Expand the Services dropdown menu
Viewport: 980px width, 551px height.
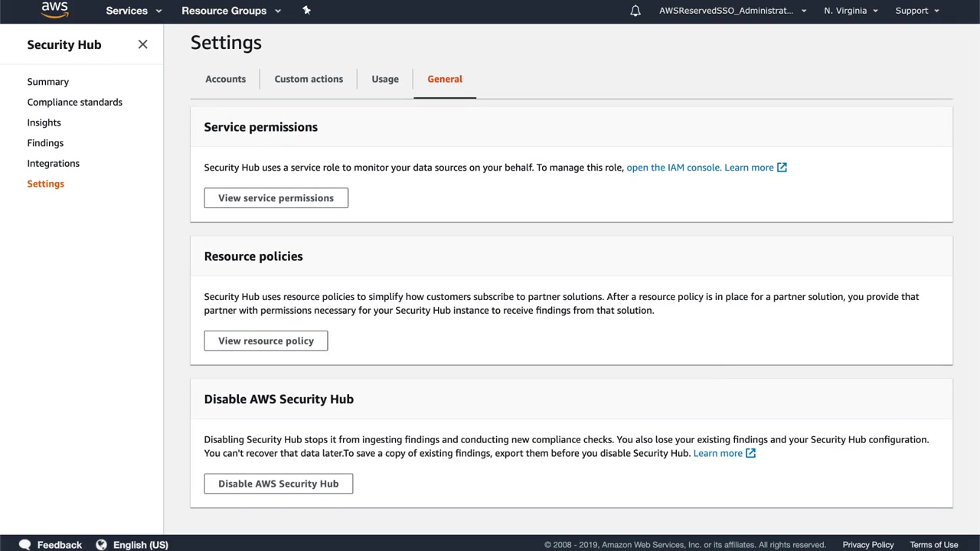coord(134,11)
